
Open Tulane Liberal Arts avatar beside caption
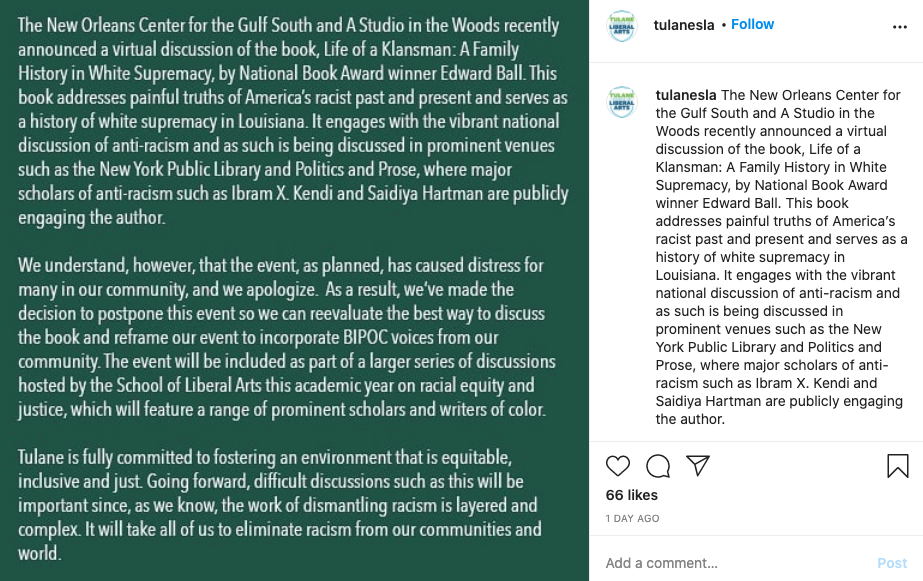[x=622, y=102]
